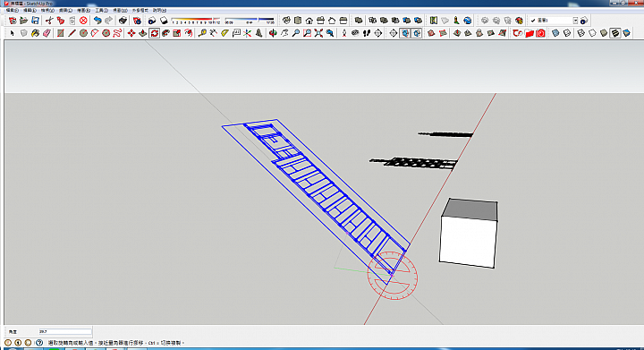Open the last menu on the bar

(x=159, y=10)
